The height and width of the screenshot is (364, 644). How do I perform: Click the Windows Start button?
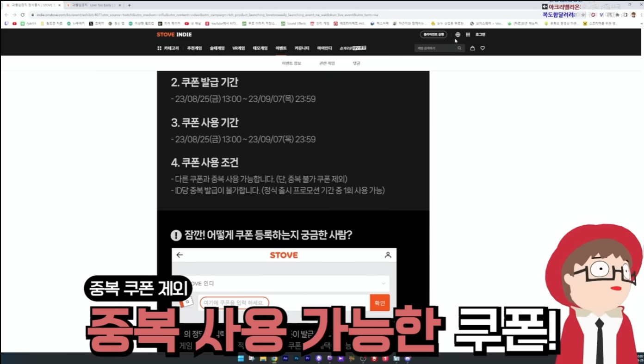[x=241, y=358]
